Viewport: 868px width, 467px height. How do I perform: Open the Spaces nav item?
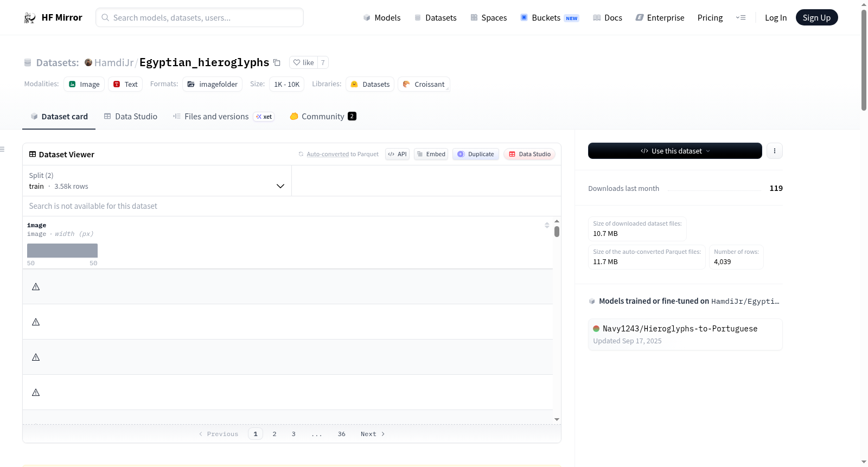coord(488,18)
